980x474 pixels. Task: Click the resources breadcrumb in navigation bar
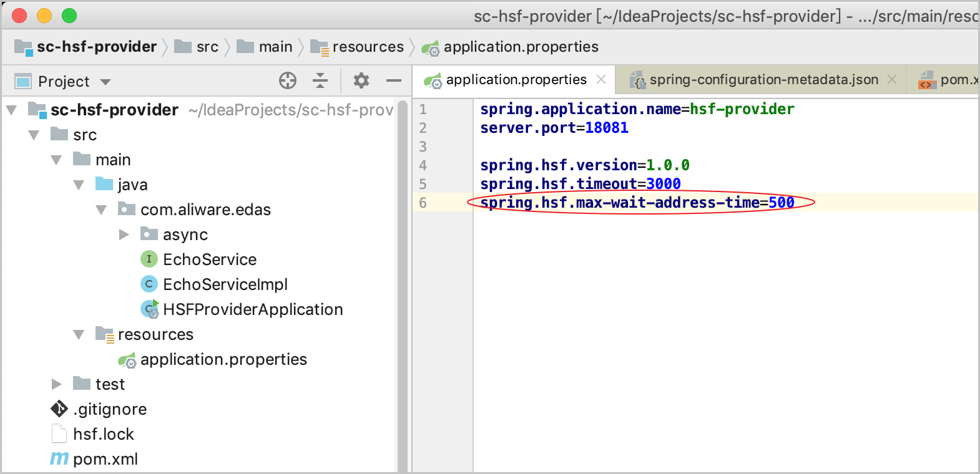coord(368,47)
